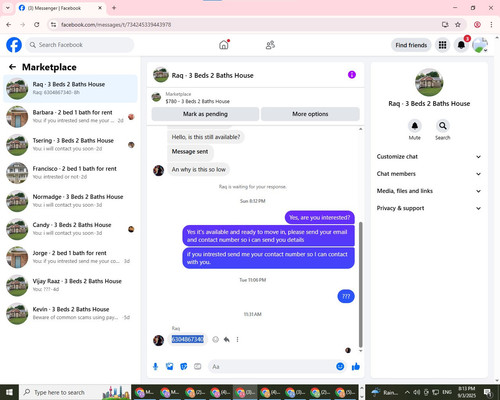Open the taskbar Rain weather widget
This screenshot has width=500, height=400.
pos(385,392)
